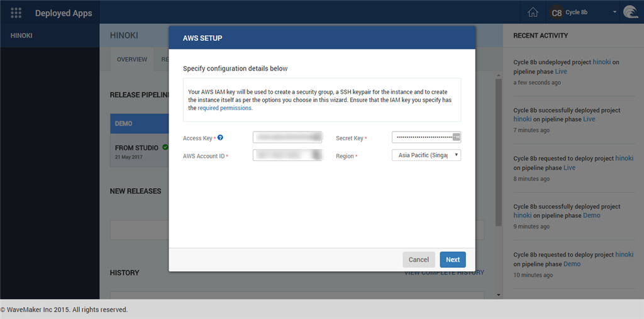The width and height of the screenshot is (644, 319).
Task: Click hinoki link in 7 minutes ago activity
Action: point(523,119)
